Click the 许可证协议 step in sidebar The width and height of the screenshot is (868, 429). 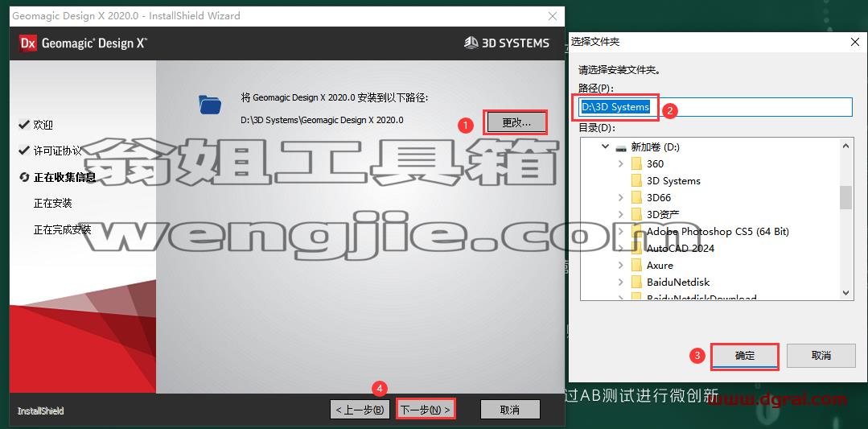(x=57, y=151)
